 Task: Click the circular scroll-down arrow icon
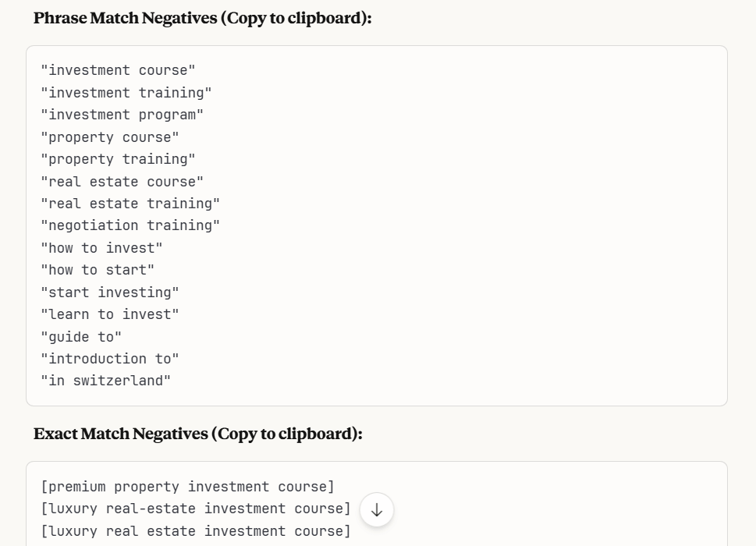pyautogui.click(x=377, y=509)
